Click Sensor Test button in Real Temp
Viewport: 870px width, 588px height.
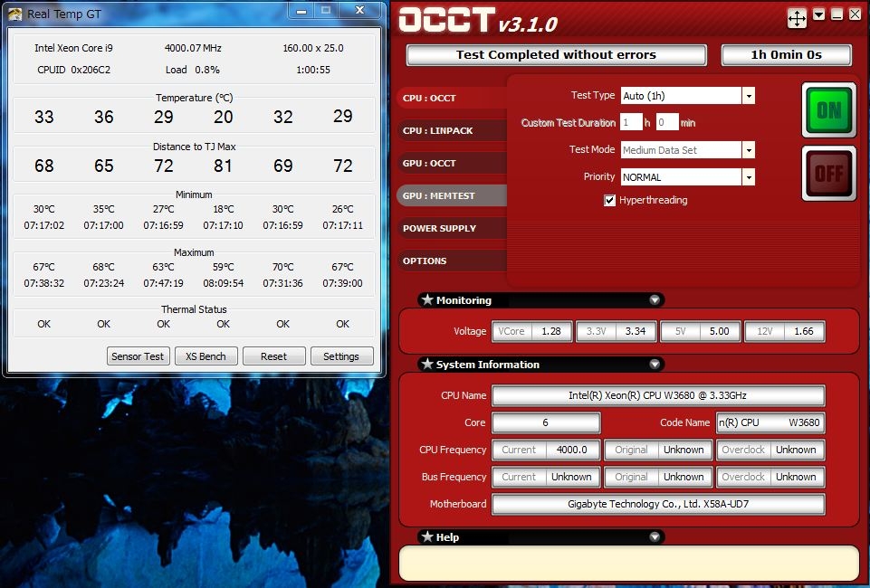tap(138, 356)
